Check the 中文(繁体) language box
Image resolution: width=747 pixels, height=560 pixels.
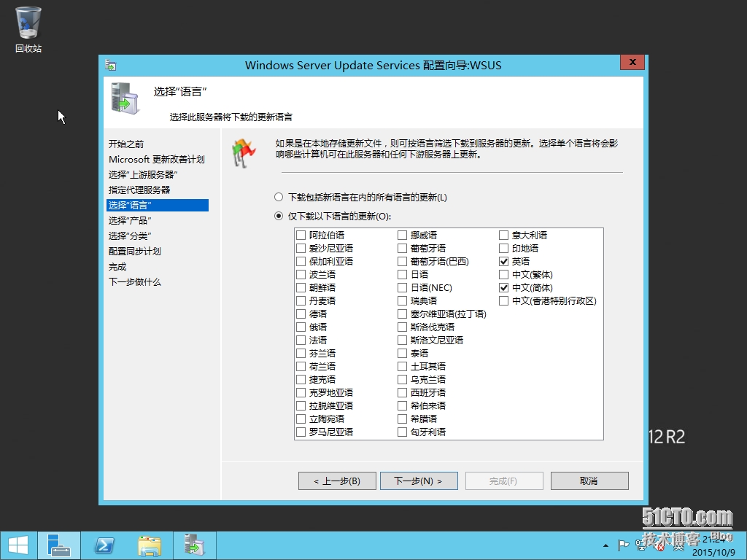pos(503,274)
